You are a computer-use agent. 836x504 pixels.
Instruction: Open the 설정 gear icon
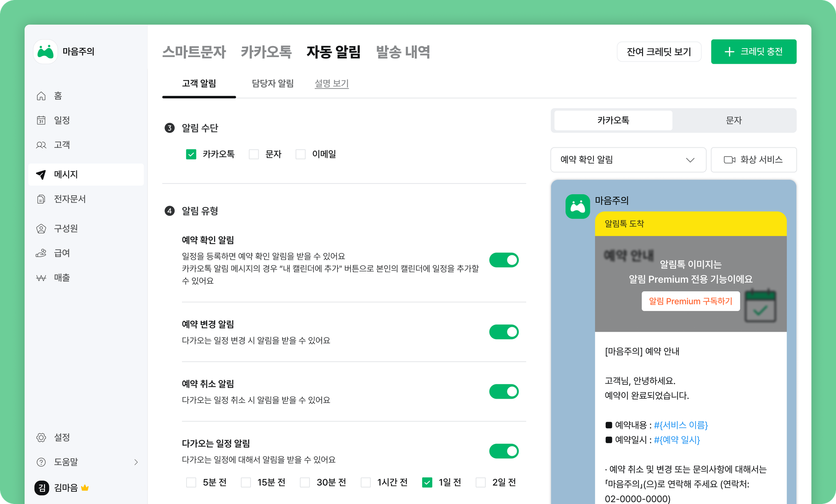click(41, 437)
